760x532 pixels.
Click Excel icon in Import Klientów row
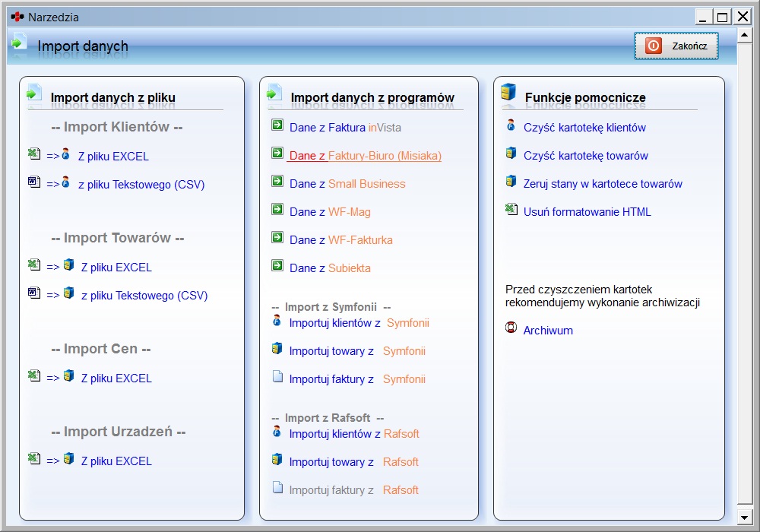point(34,154)
